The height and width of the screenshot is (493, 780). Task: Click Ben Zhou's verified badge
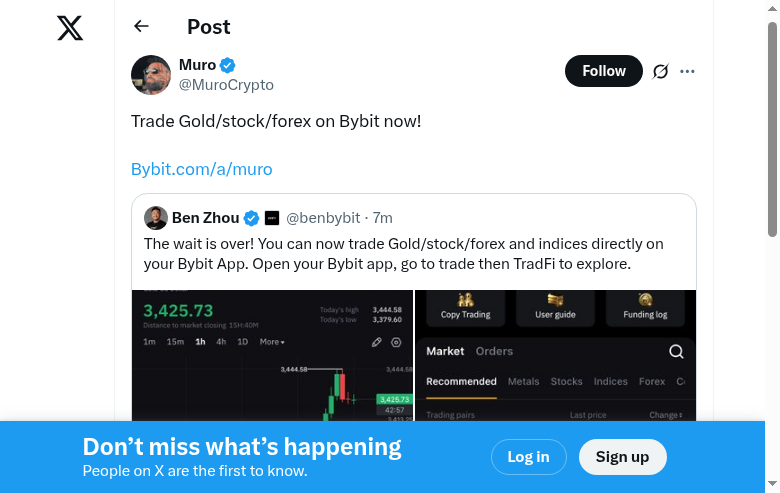click(x=252, y=218)
